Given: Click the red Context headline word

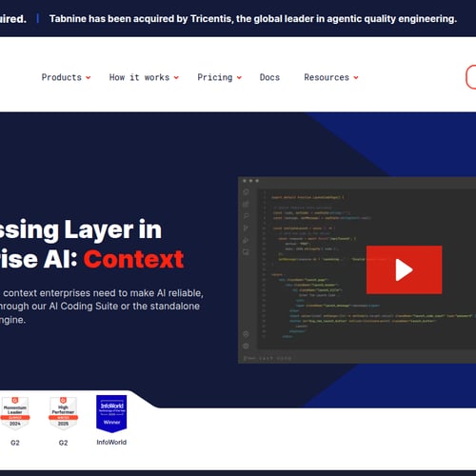Looking at the screenshot, I should (133, 259).
